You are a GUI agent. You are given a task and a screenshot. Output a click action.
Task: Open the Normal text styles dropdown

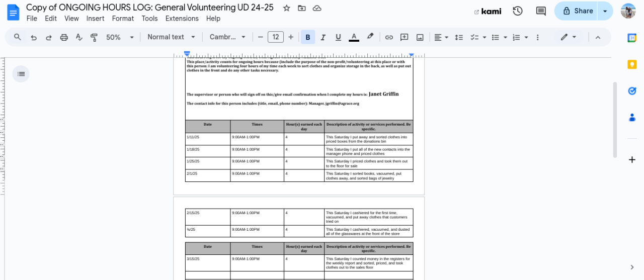(171, 37)
